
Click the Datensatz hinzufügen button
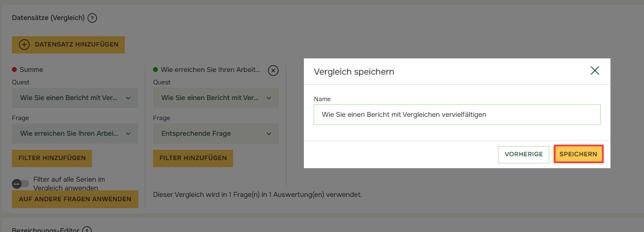[x=68, y=45]
